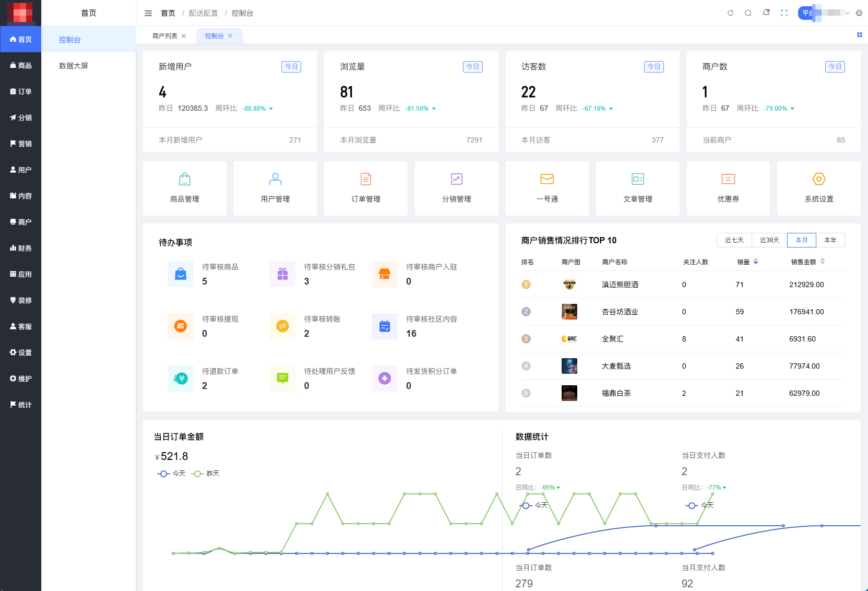This screenshot has height=591, width=868.
Task: Switch ranking to 本年
Action: (x=830, y=240)
